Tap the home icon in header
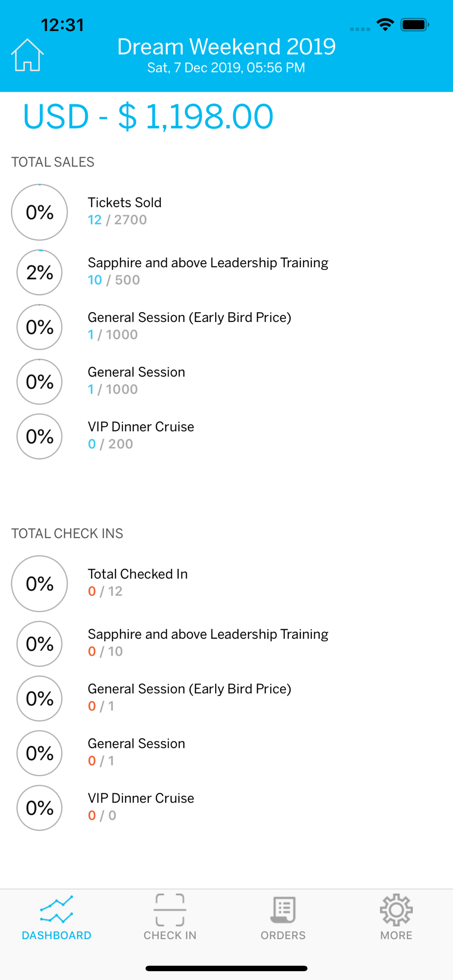 (x=27, y=55)
